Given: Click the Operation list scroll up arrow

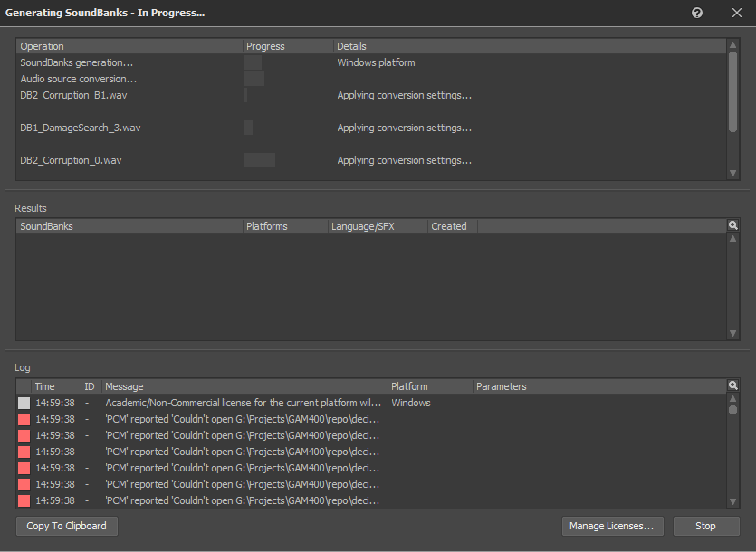Looking at the screenshot, I should (732, 45).
